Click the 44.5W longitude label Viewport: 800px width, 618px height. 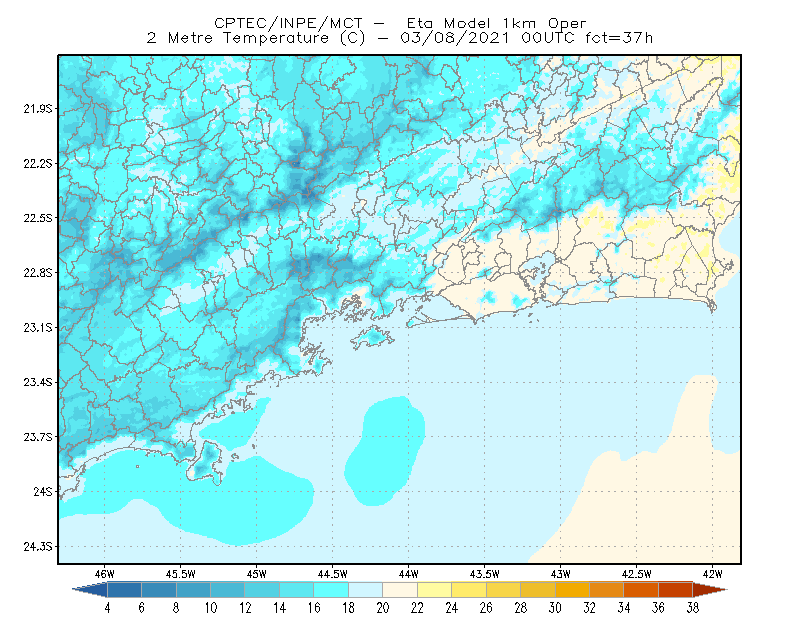click(333, 574)
